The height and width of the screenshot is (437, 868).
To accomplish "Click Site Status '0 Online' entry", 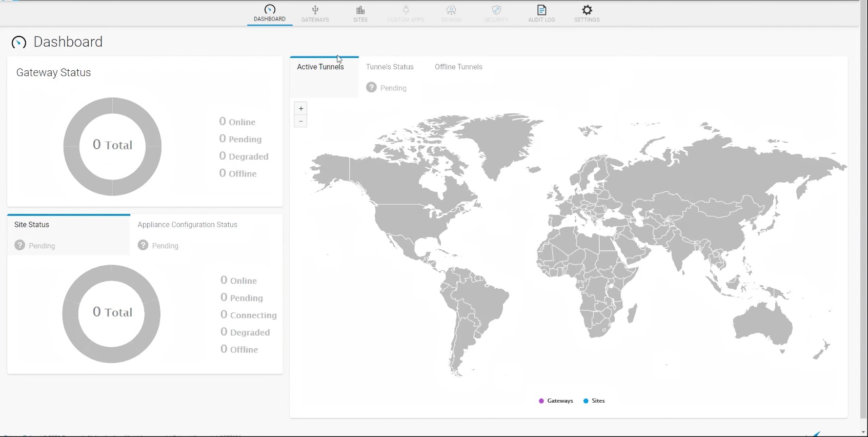I will [239, 281].
